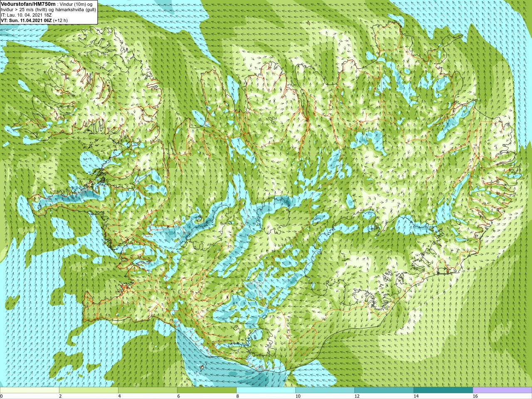Click the olive green 6–8 m/s legend swatch
The width and height of the screenshot is (532, 399).
(207, 390)
